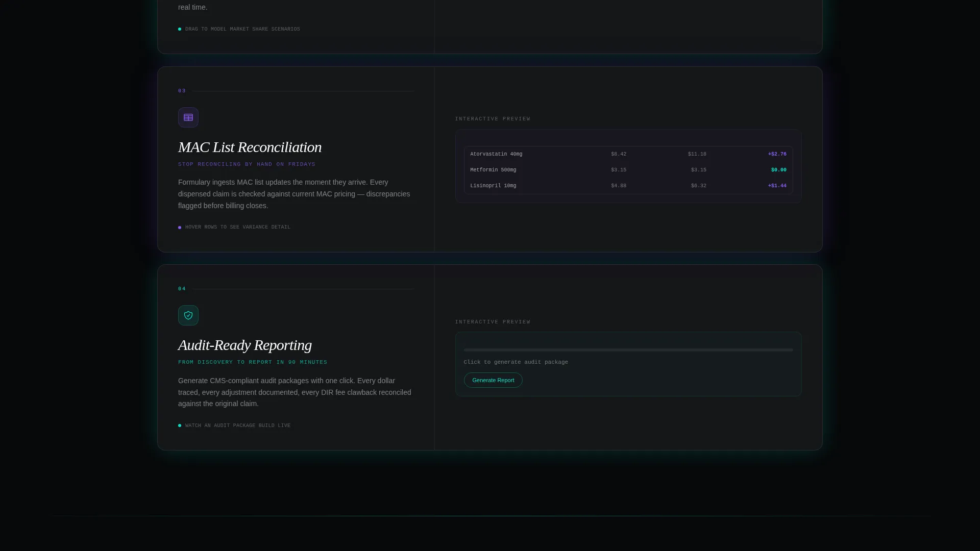Click the section number 03 label
Screen dimensions: 980x551
coord(182,91)
